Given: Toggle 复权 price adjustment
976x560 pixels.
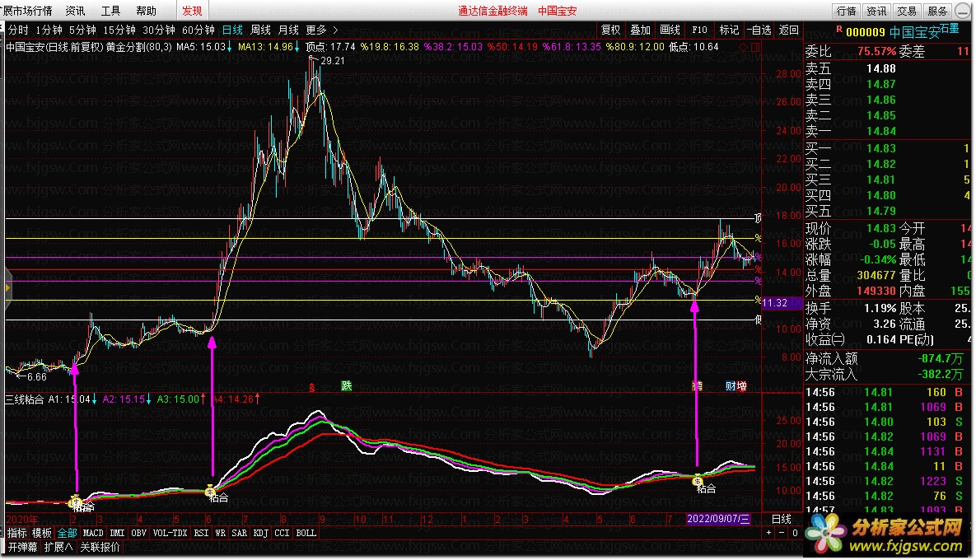Looking at the screenshot, I should 610,30.
